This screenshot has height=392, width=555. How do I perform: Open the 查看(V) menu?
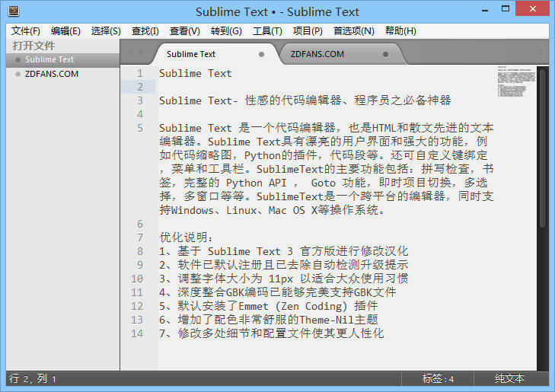click(x=185, y=31)
